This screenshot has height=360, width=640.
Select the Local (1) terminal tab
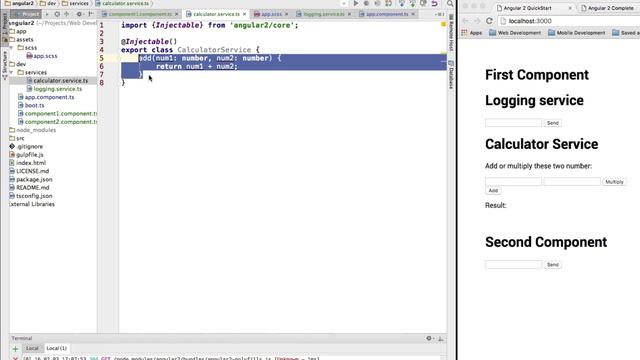click(56, 349)
